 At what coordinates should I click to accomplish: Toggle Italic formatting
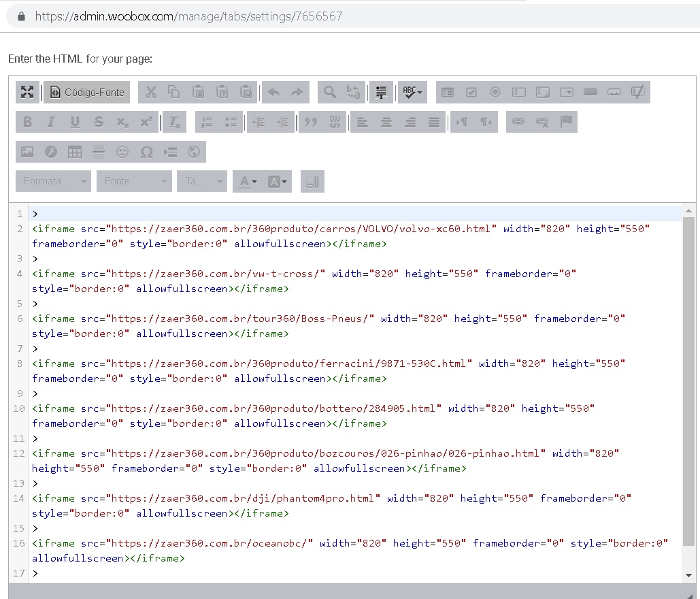click(x=51, y=122)
